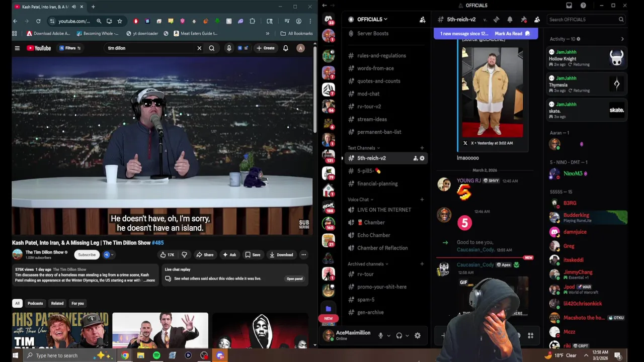Open YouTube notifications bell
This screenshot has height=362, width=644.
(285, 48)
